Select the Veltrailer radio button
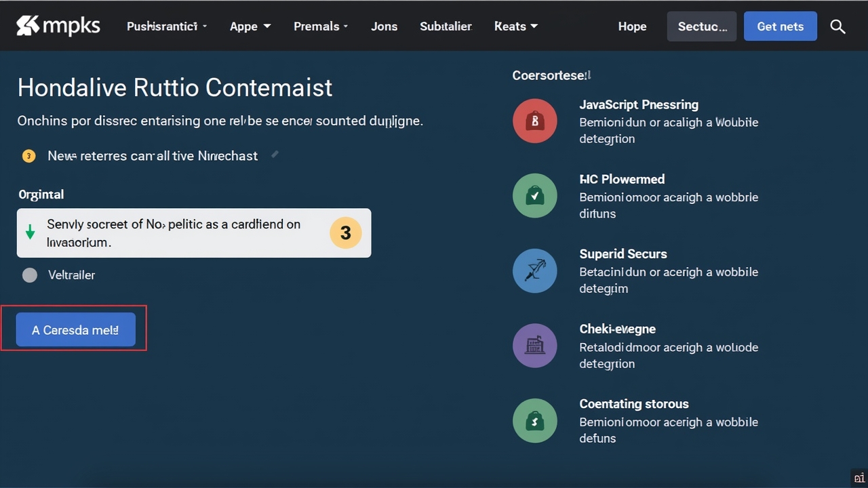 [30, 275]
